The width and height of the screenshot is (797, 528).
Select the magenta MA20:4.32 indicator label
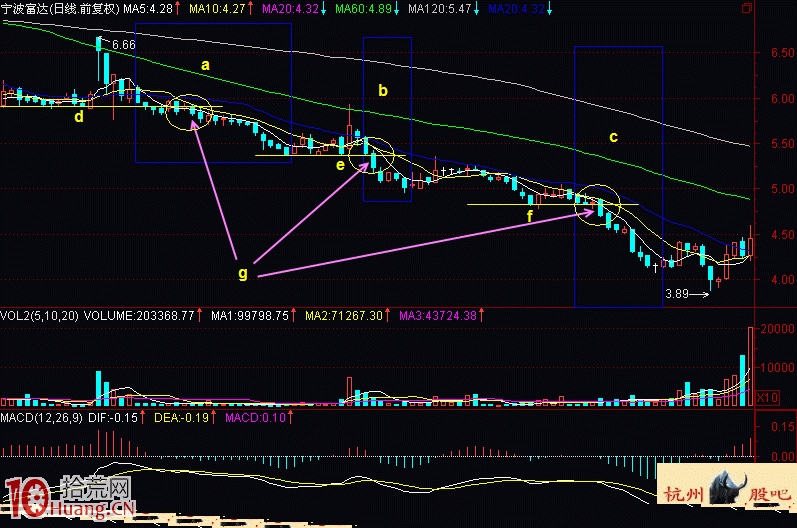pyautogui.click(x=290, y=8)
